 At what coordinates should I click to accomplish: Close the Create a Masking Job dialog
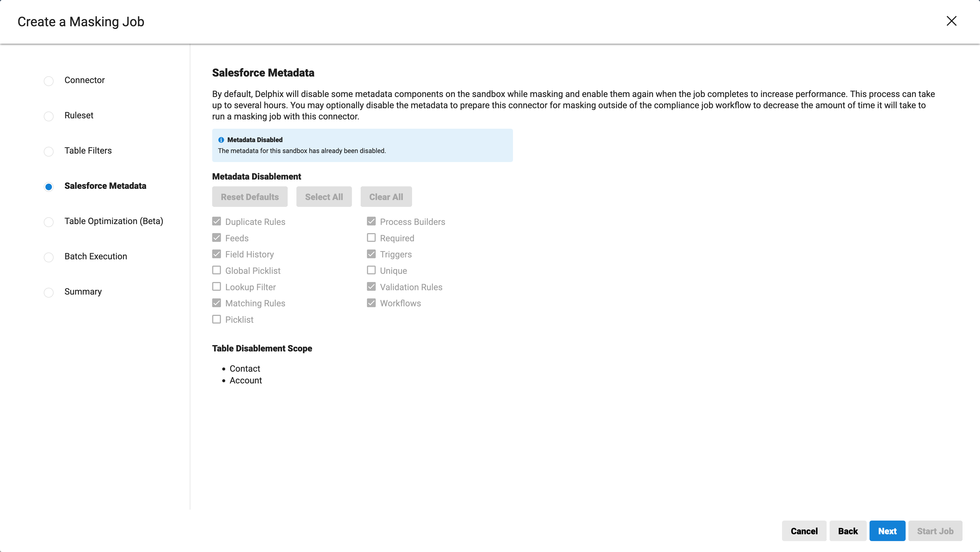coord(951,21)
